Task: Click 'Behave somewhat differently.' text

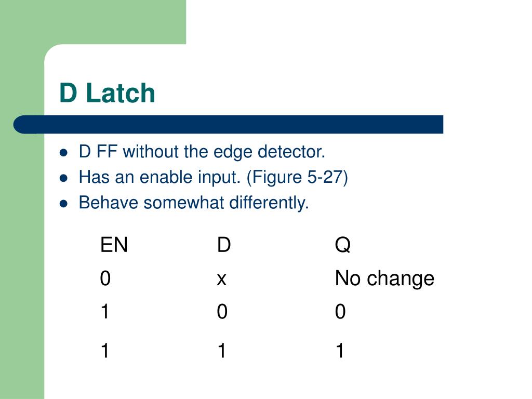Action: point(194,203)
